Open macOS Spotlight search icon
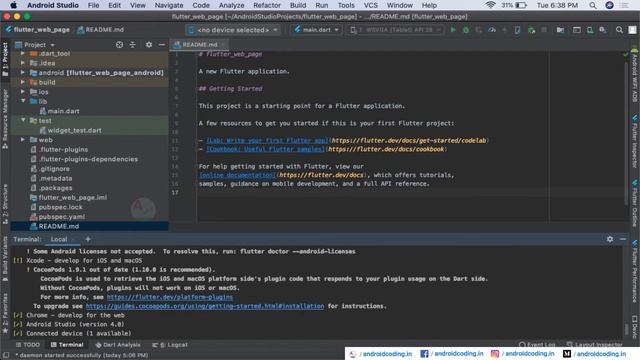Viewport: 640px width, 360px height. [x=593, y=5]
